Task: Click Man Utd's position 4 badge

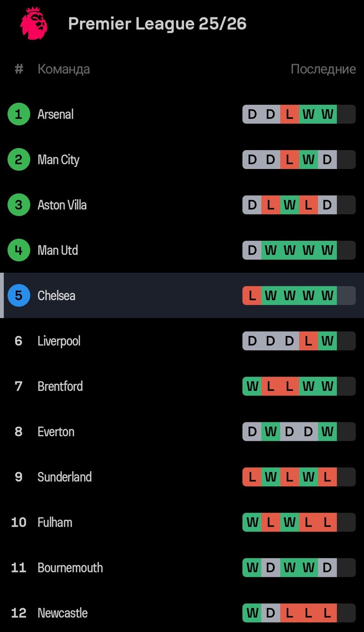Action: (19, 250)
